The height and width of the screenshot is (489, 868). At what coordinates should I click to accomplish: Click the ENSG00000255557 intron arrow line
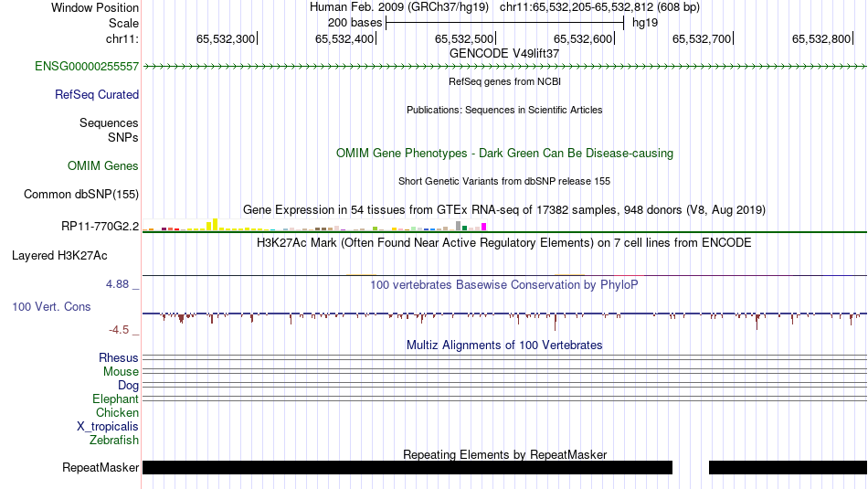[504, 67]
